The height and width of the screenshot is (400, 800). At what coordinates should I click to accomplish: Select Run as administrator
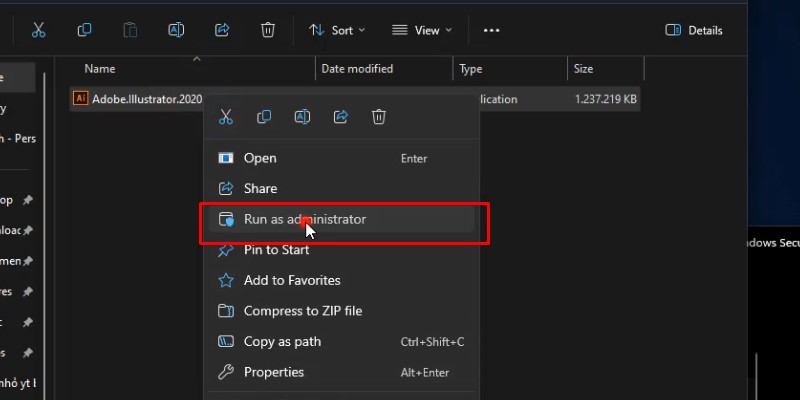305,219
